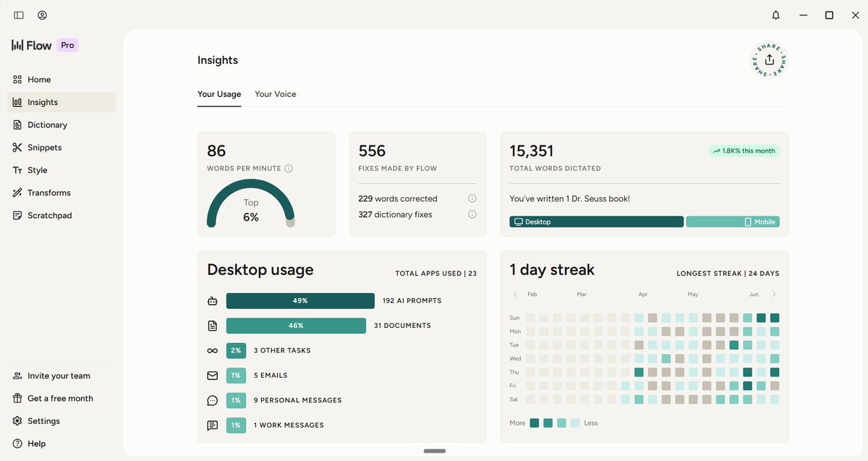Screen dimensions: 868x461
Task: Click the emails envelope icon
Action: coord(213,376)
